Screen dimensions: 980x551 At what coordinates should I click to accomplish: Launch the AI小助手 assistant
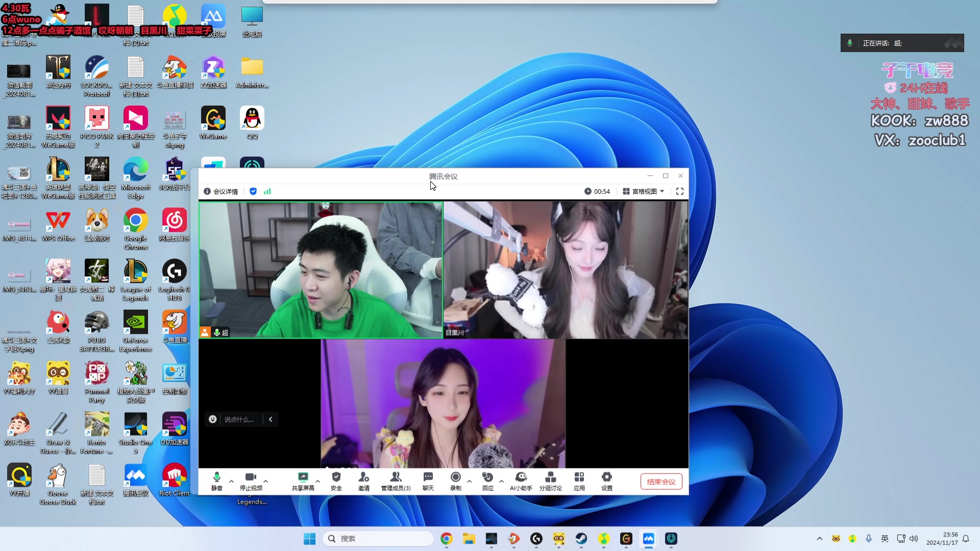[x=521, y=481]
